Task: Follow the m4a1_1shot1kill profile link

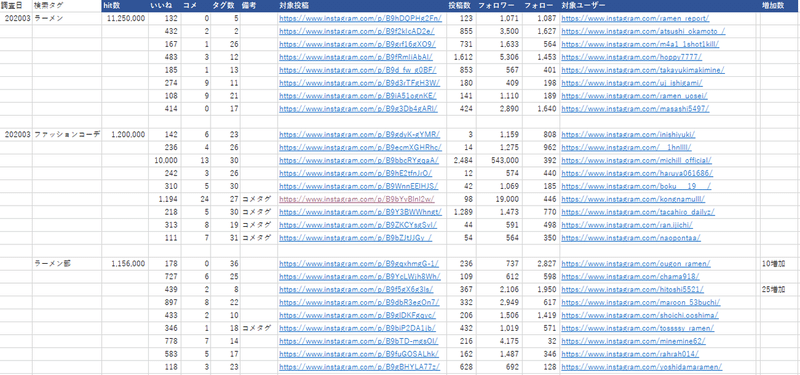Action: click(x=640, y=44)
